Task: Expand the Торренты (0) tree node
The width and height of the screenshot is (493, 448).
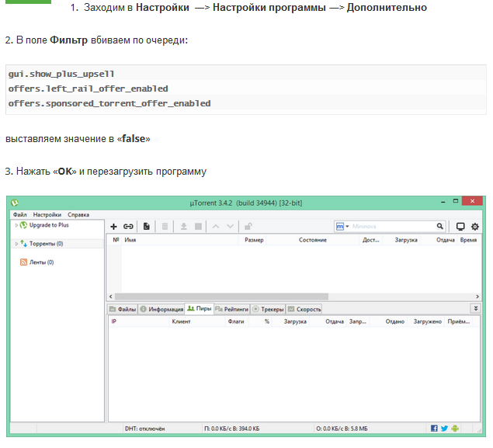Action: 16,244
